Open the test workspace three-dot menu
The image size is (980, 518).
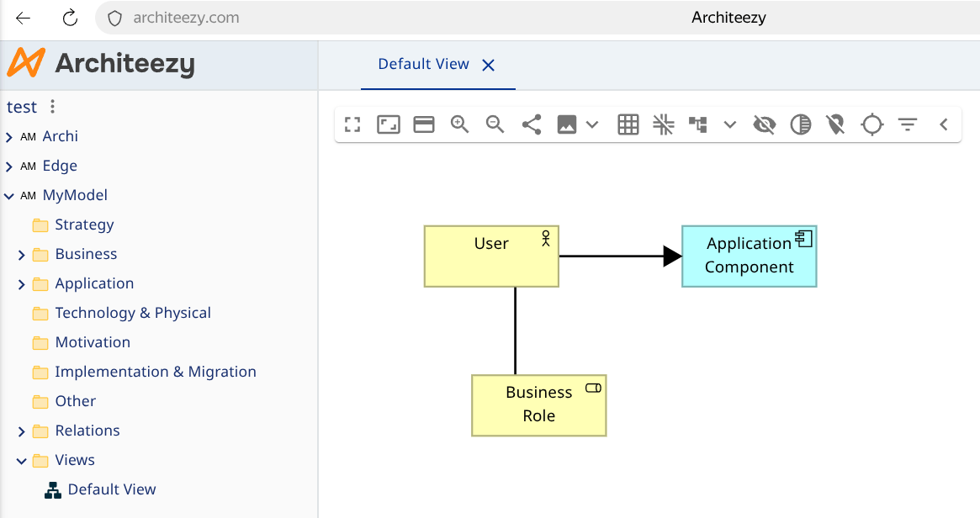click(52, 107)
